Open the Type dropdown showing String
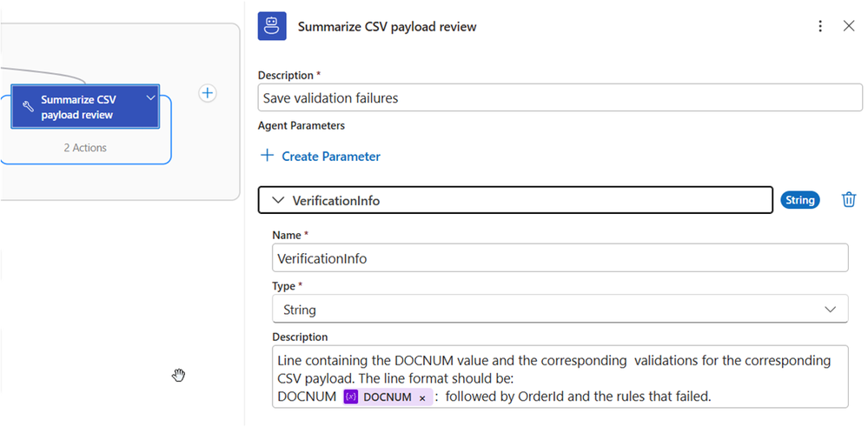The width and height of the screenshot is (868, 427). tap(560, 309)
